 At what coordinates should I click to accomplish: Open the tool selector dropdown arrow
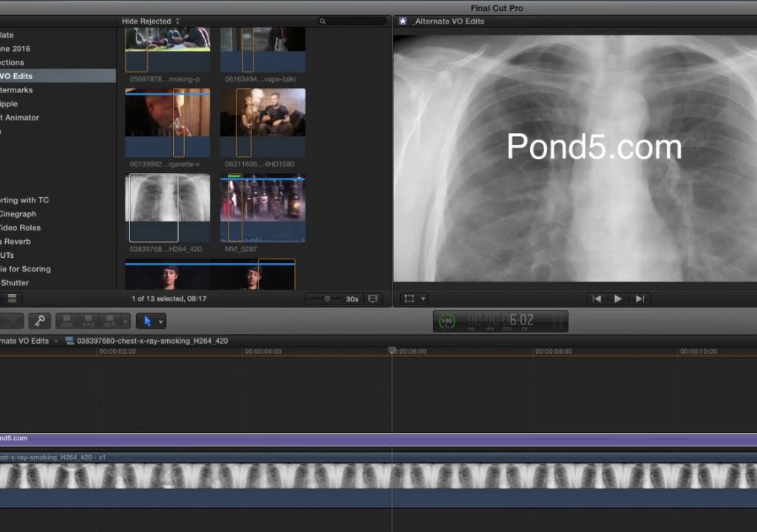(x=160, y=321)
